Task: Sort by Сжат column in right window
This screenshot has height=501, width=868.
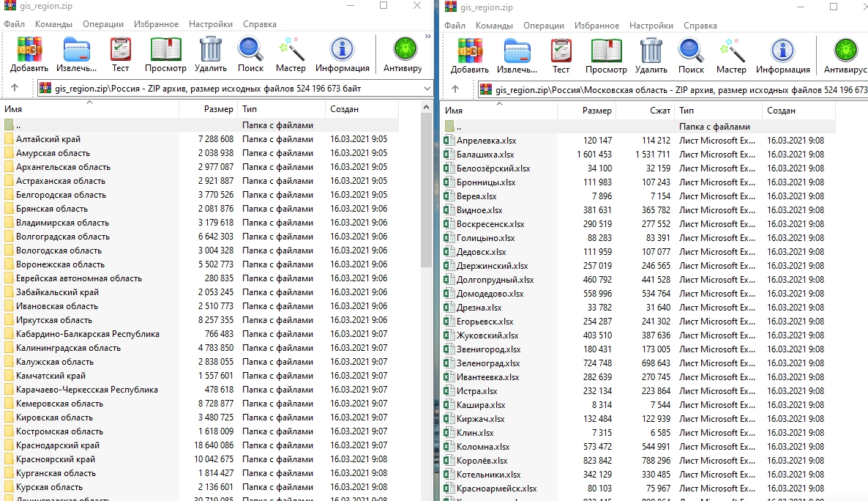Action: [645, 111]
